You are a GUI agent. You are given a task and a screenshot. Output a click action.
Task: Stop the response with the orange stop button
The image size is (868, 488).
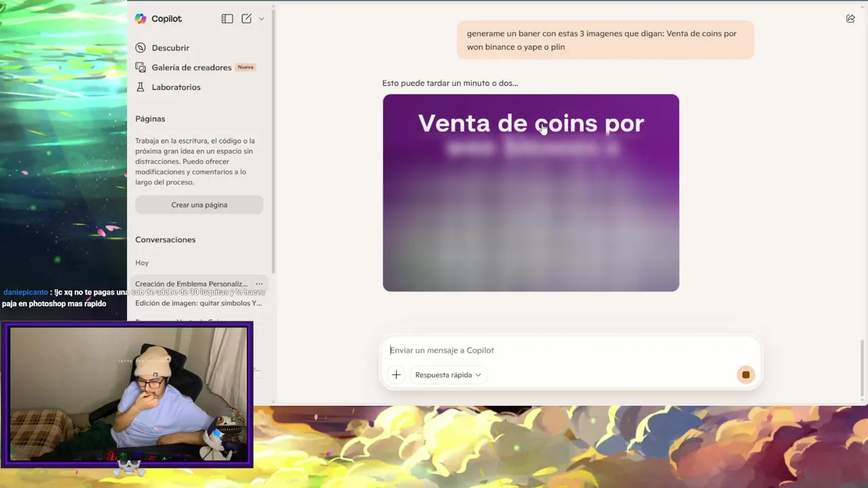pyautogui.click(x=746, y=375)
